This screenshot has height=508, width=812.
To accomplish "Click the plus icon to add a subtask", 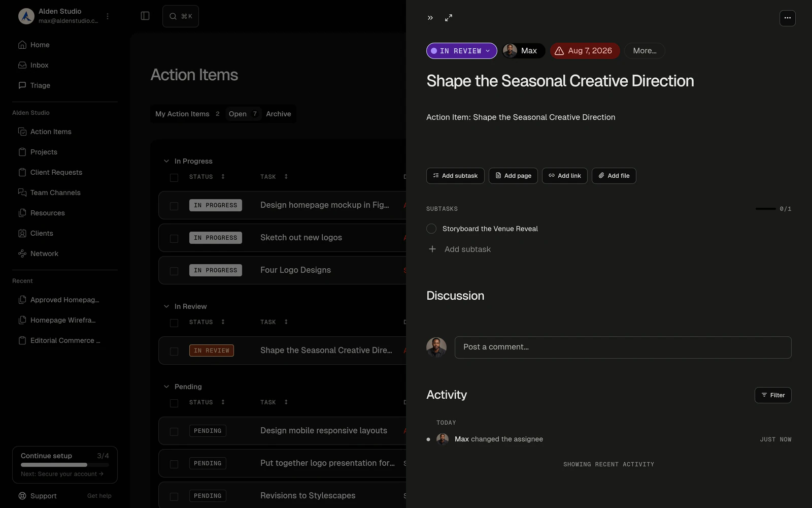I will [x=432, y=249].
